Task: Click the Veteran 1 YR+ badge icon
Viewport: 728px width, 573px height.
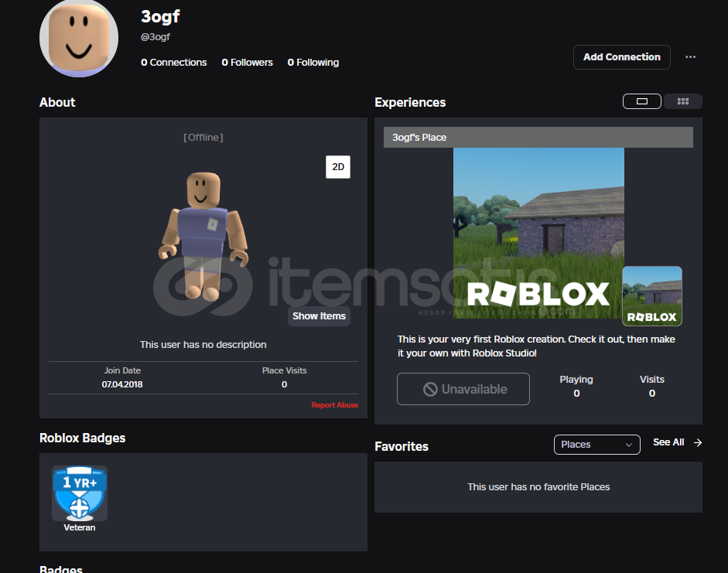Action: tap(80, 493)
